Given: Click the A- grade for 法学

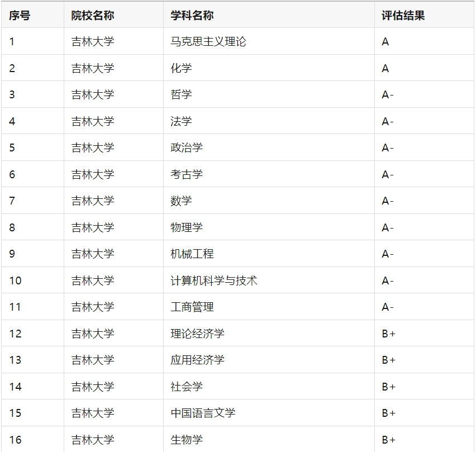Looking at the screenshot, I should coord(388,121).
